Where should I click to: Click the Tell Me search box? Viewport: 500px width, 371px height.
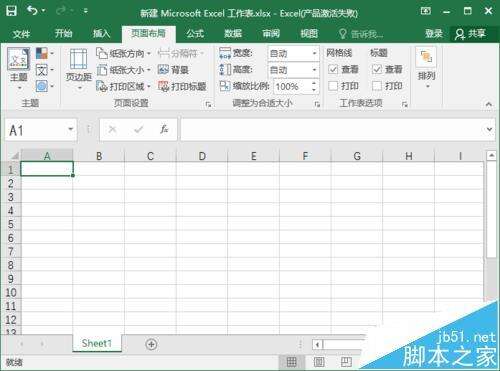(361, 34)
